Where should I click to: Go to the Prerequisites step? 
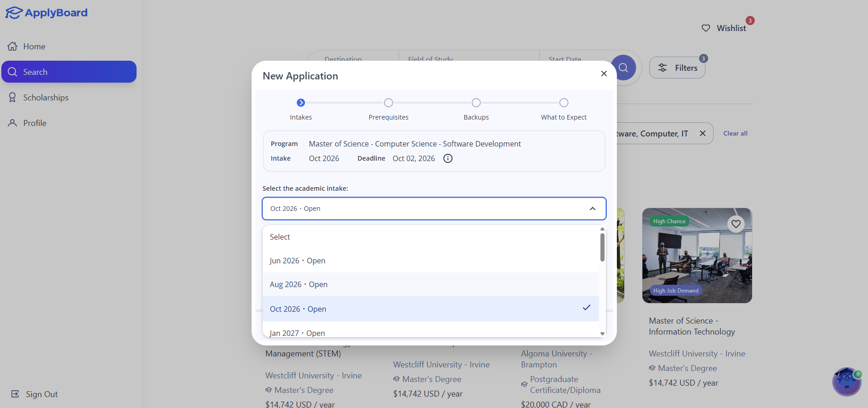tap(389, 103)
